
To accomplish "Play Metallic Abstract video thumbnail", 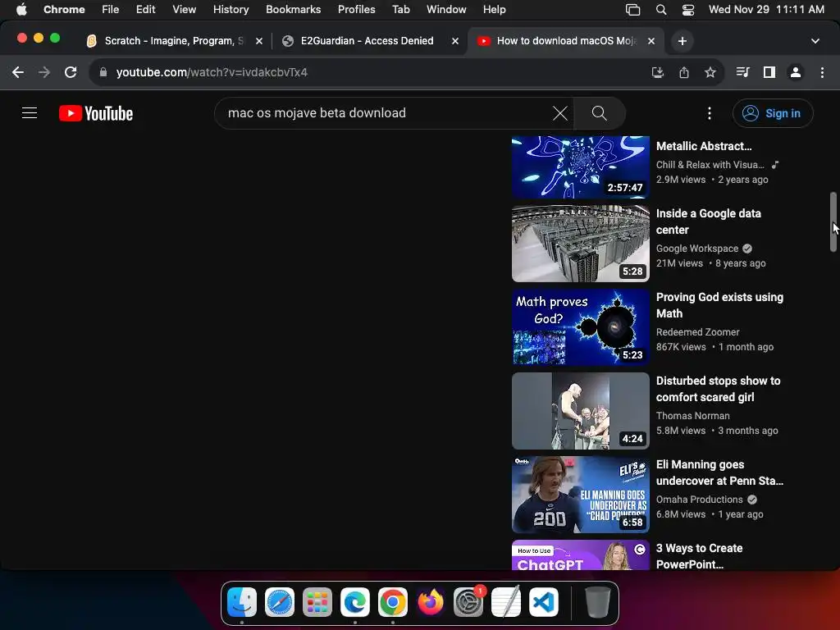I will coord(580,167).
